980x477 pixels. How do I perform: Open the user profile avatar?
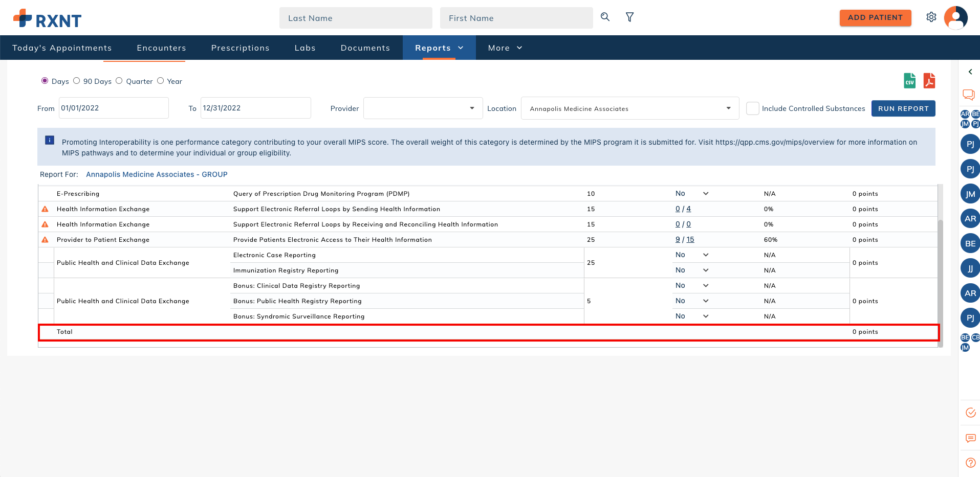(956, 18)
